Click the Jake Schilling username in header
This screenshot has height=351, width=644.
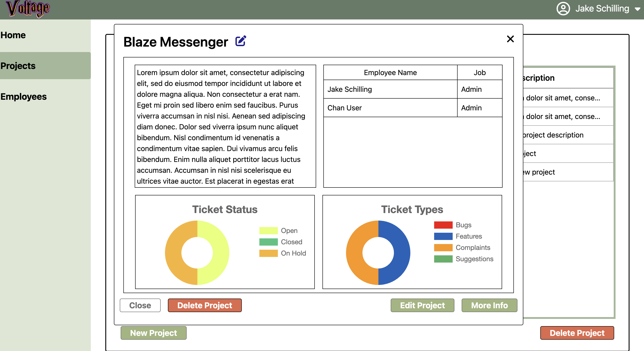(x=602, y=9)
